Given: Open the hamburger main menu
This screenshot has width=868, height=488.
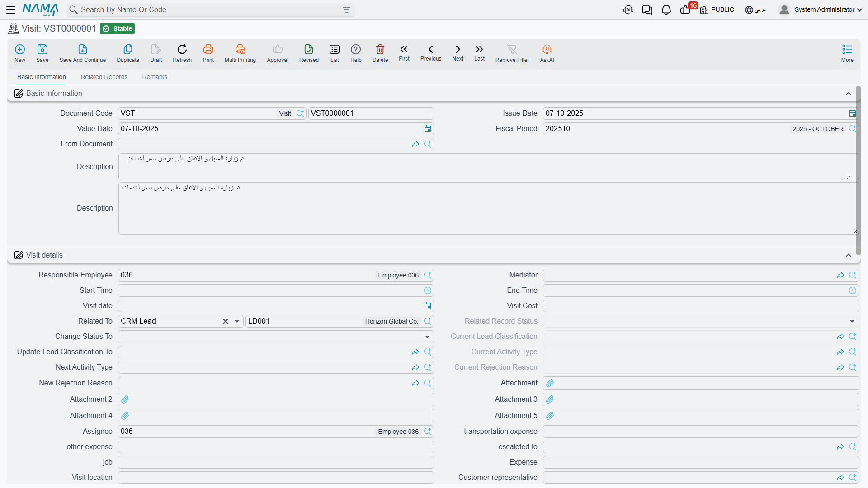Looking at the screenshot, I should (x=11, y=9).
